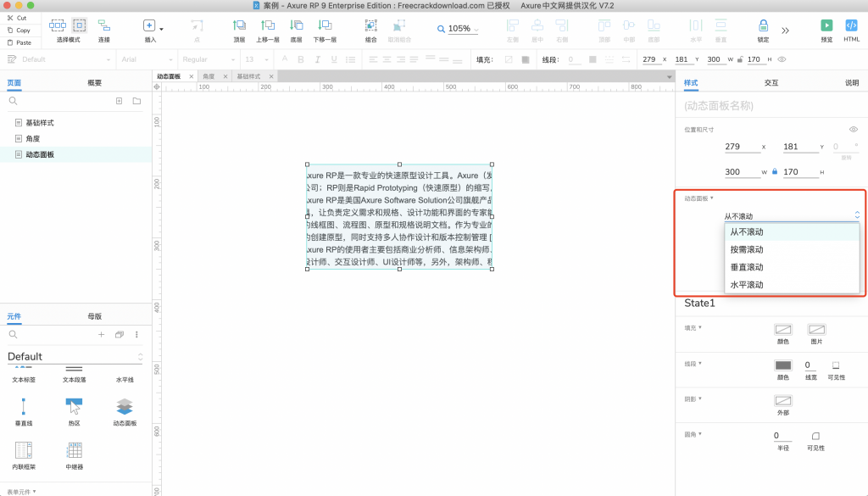Viewport: 868px width, 496px height.
Task: Pick 按需滚动 option in the list
Action: [x=747, y=249]
